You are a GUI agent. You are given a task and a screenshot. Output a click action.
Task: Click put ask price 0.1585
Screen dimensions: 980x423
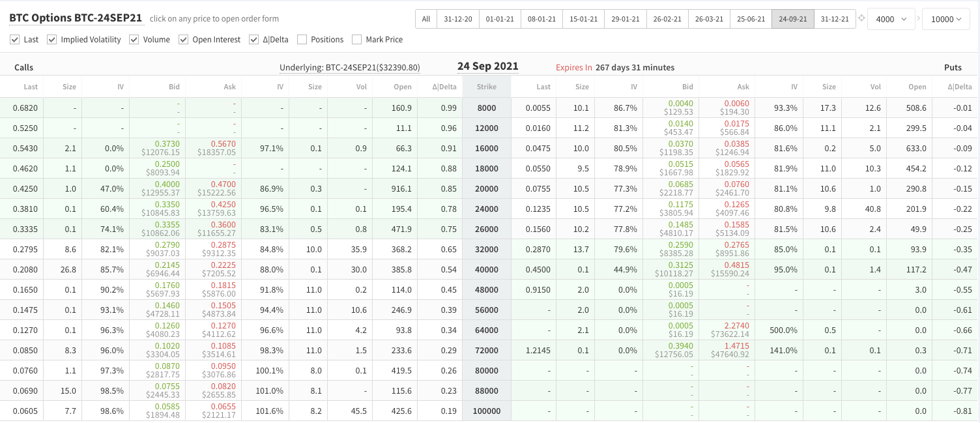[737, 225]
